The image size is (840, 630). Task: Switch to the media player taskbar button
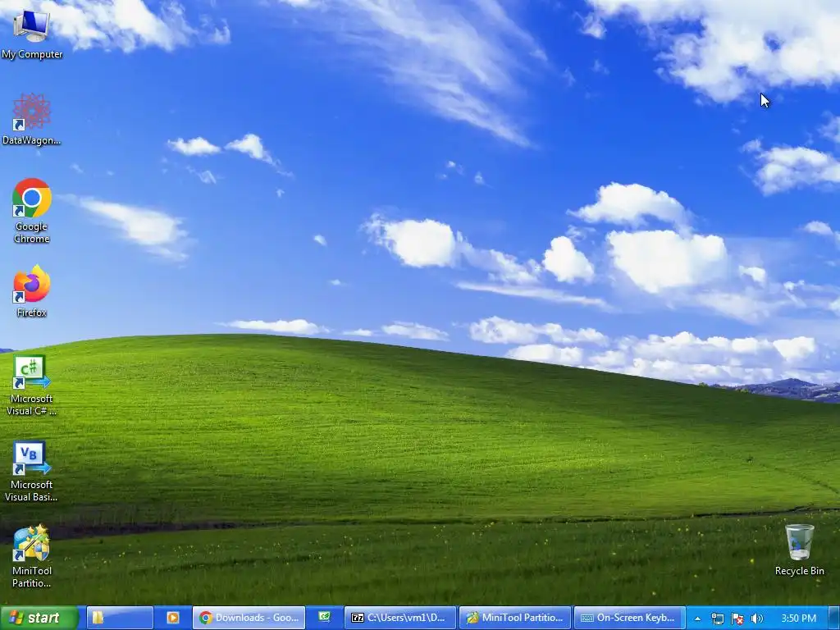click(x=172, y=618)
